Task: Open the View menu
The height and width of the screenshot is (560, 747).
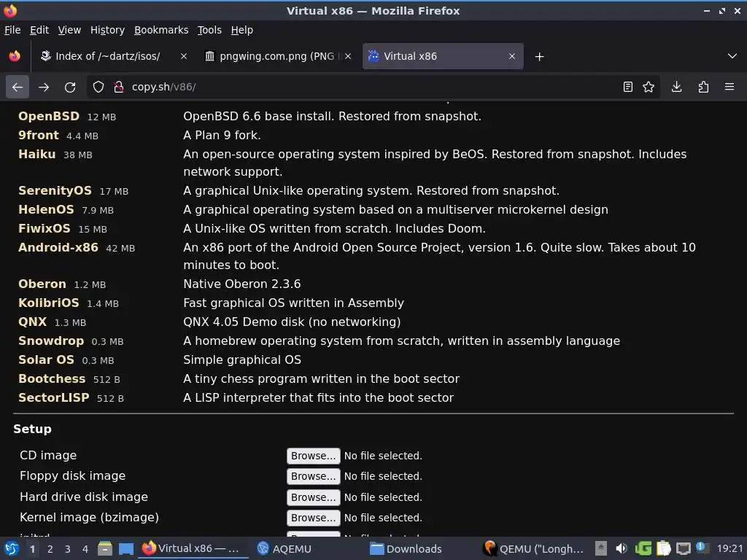Action: pos(69,30)
